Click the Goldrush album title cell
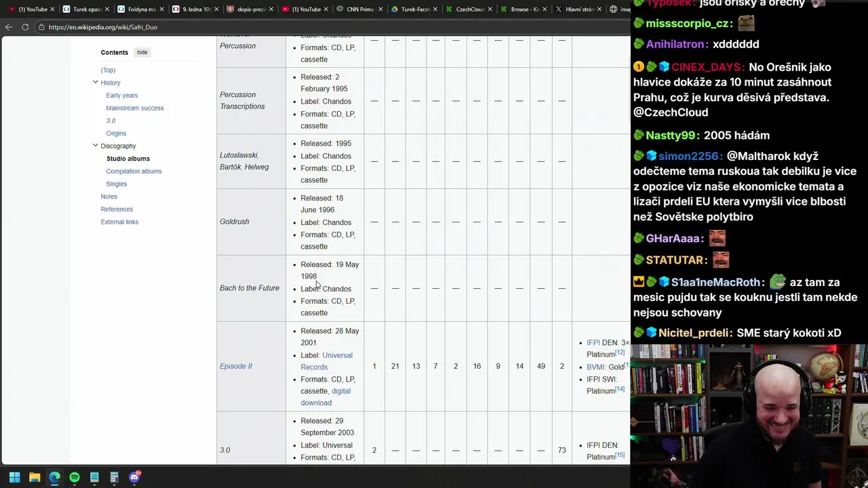The image size is (868, 488). (235, 222)
